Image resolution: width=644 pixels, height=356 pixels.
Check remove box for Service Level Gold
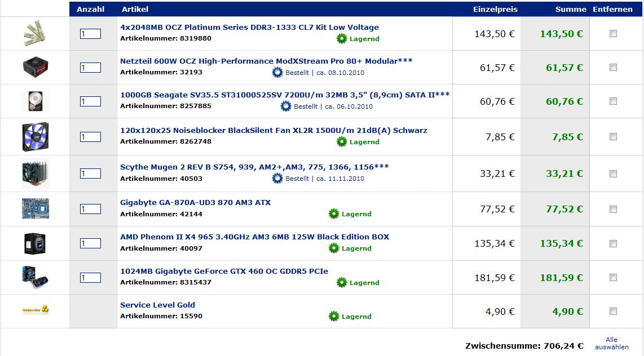[x=613, y=311]
